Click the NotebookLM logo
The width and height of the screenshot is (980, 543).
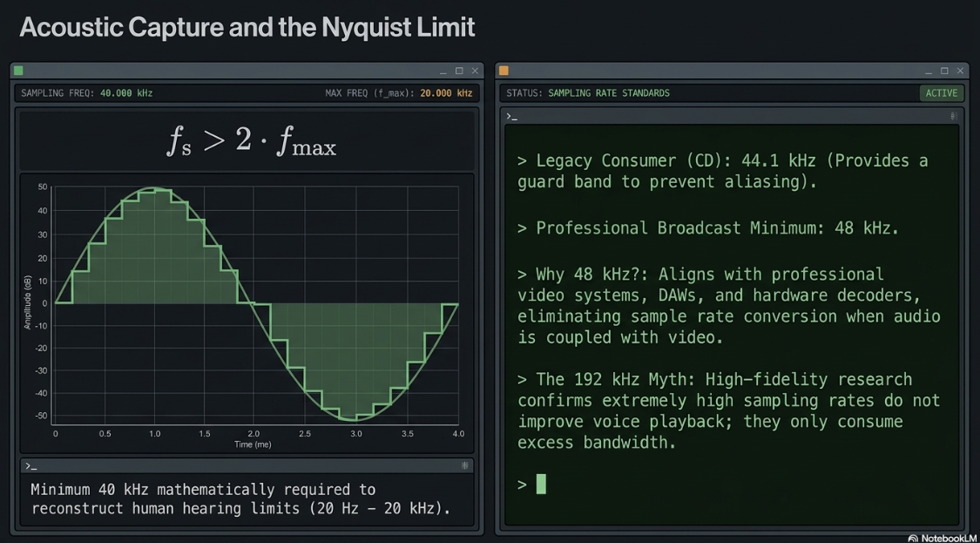click(x=943, y=538)
